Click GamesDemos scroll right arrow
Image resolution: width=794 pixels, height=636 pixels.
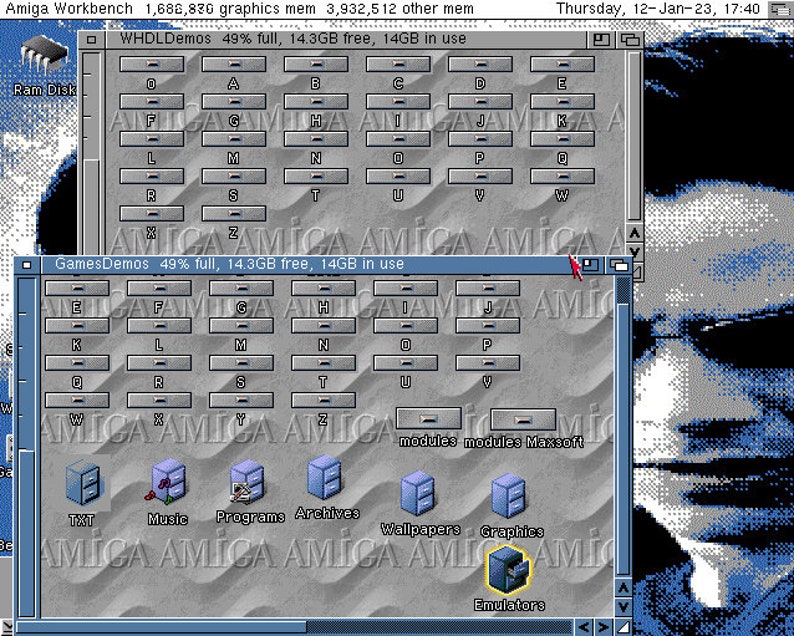[x=603, y=627]
